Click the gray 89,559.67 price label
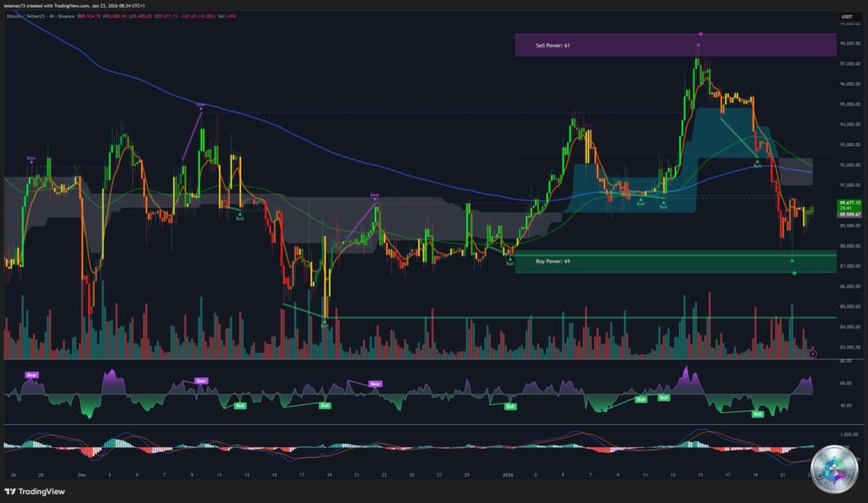 click(x=849, y=215)
